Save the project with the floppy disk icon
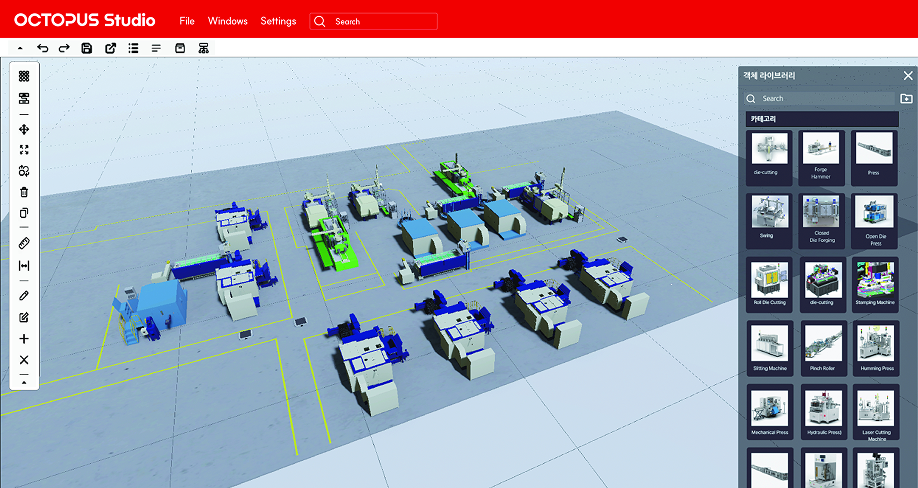The width and height of the screenshot is (918, 488). pos(87,48)
